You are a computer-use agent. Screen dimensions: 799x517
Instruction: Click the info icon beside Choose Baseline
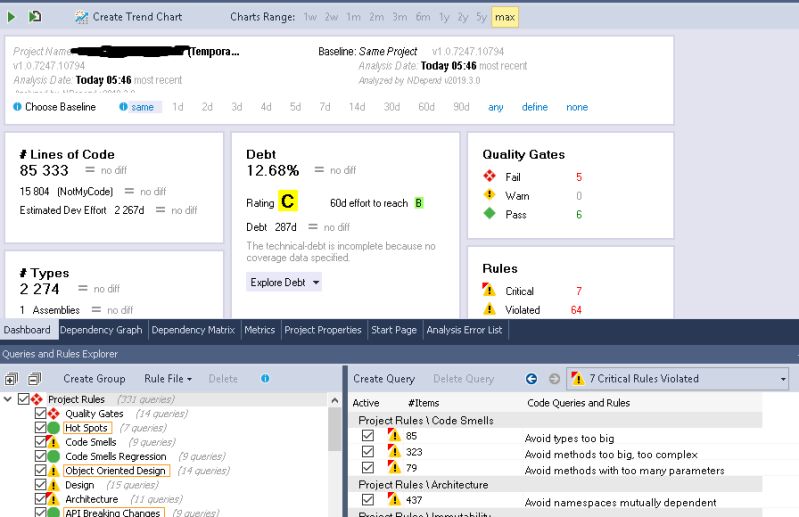[17, 106]
